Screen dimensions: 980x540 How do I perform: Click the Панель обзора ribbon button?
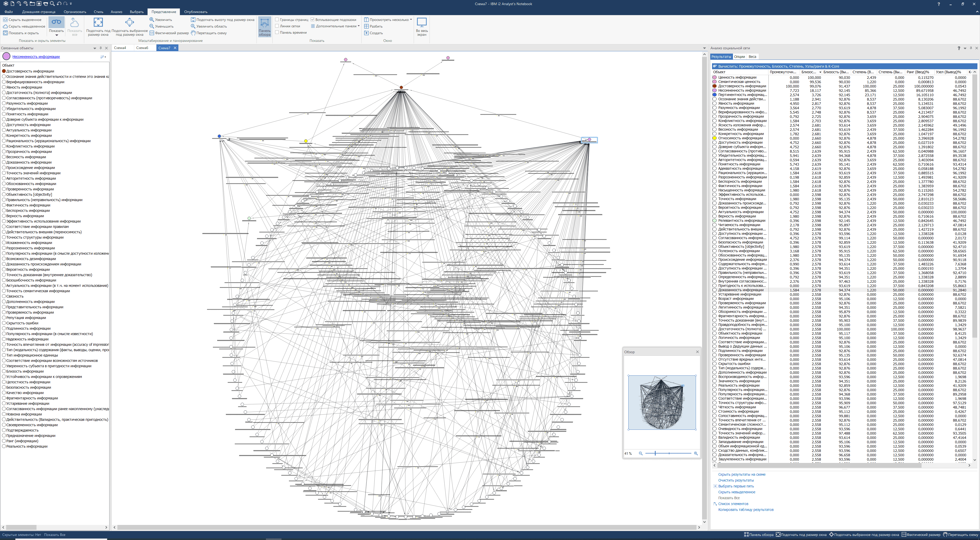coord(264,27)
